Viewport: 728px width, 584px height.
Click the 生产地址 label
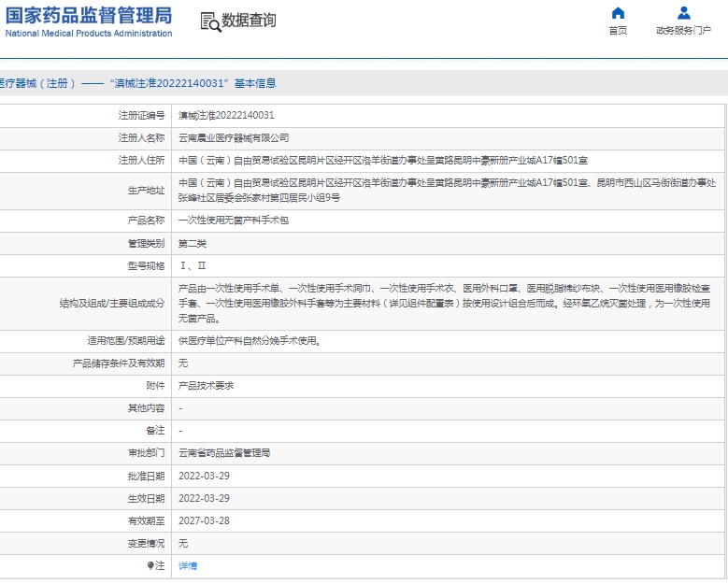pos(146,191)
